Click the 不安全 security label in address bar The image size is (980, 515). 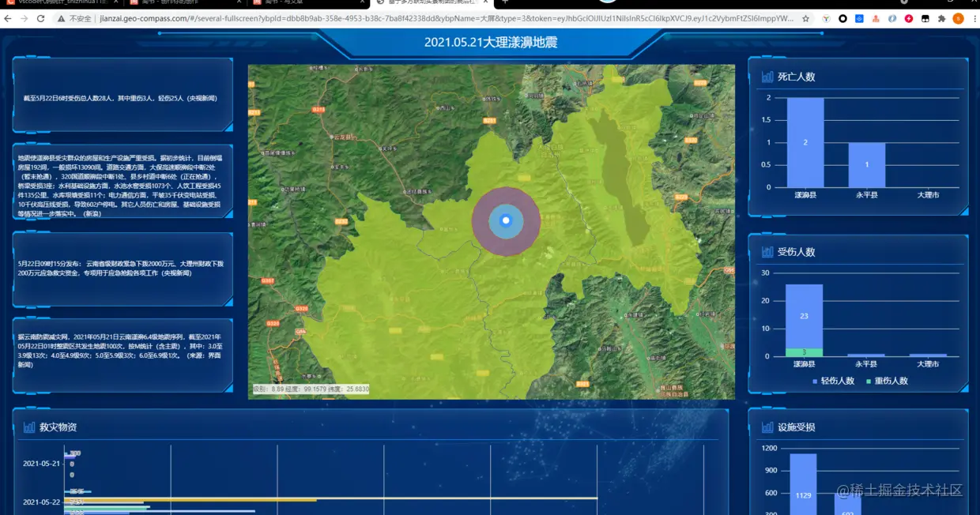[80, 18]
